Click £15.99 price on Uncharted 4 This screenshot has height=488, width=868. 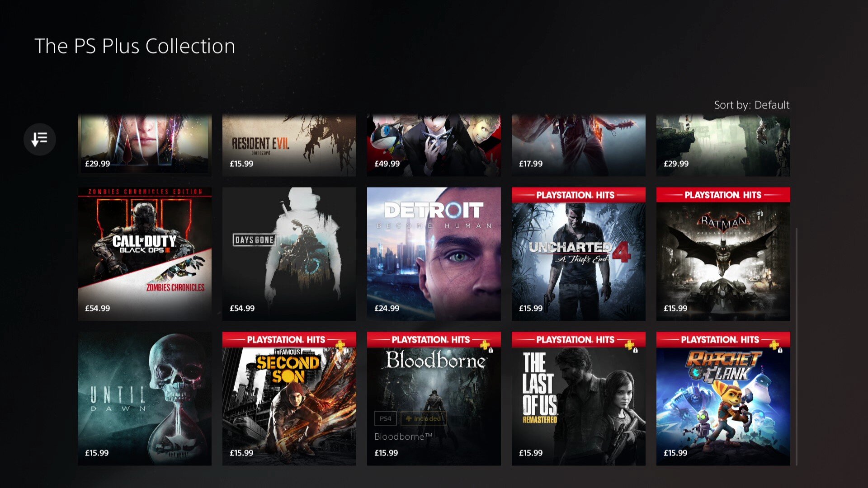[531, 308]
